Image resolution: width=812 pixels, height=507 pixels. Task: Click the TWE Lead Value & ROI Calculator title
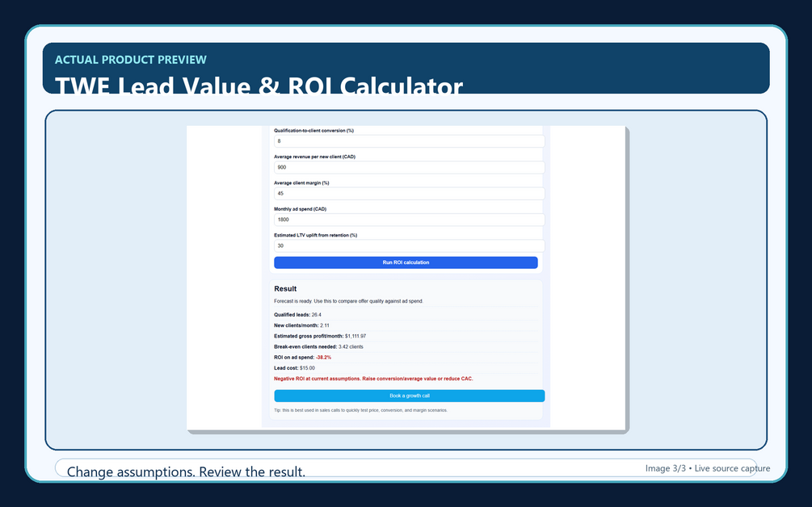click(x=259, y=85)
